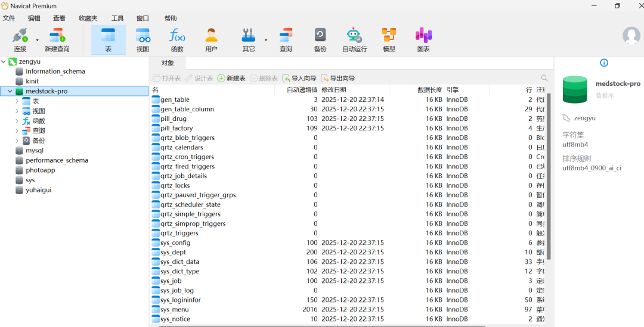Image resolution: width=644 pixels, height=327 pixels.
Task: Collapse the medstock-pro database node
Action: (x=10, y=91)
